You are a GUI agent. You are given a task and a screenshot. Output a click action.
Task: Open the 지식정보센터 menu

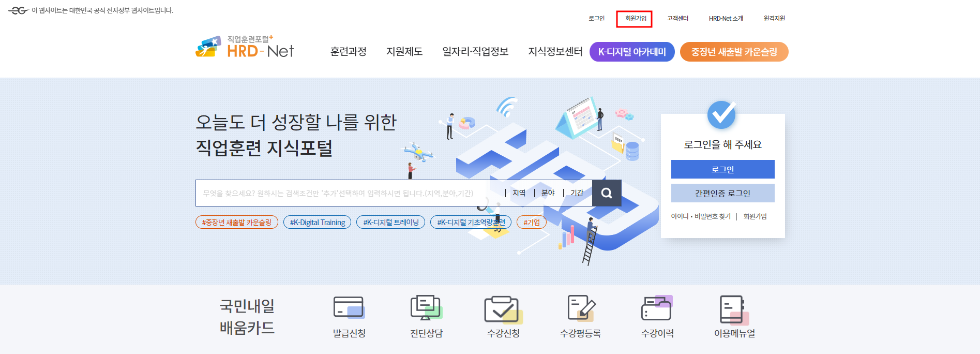[x=555, y=52]
